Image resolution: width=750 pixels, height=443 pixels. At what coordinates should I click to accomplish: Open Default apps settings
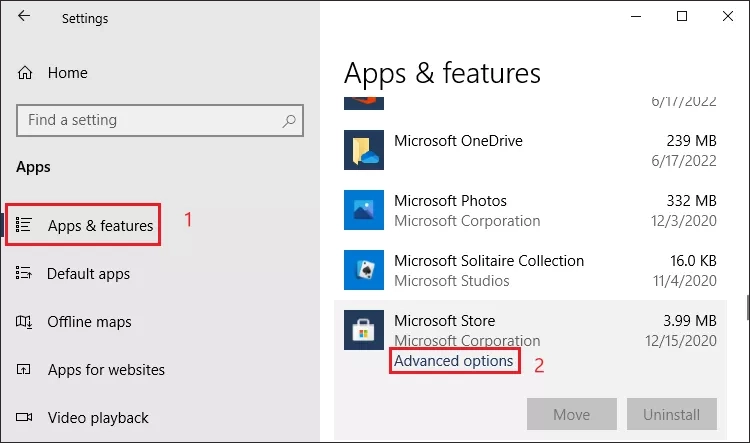88,274
